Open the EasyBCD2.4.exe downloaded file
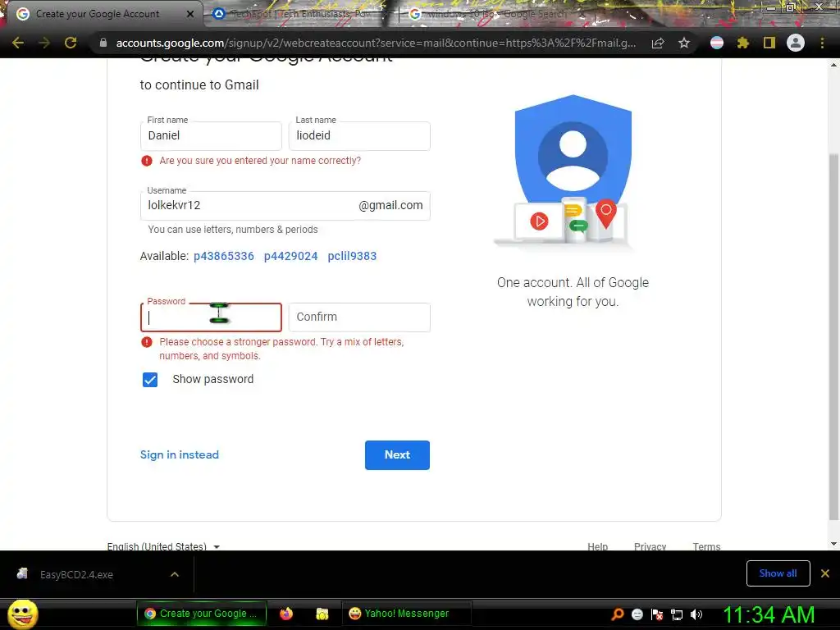The height and width of the screenshot is (630, 840). coord(76,574)
